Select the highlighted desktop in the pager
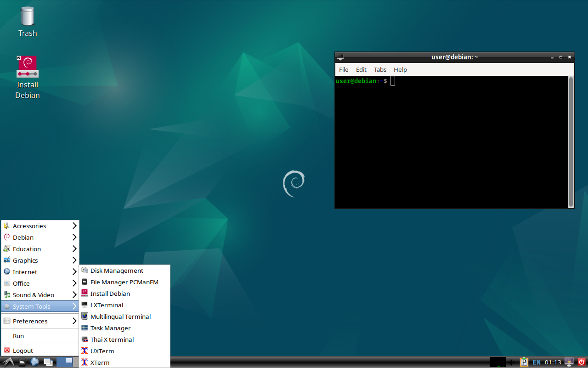 (x=64, y=362)
